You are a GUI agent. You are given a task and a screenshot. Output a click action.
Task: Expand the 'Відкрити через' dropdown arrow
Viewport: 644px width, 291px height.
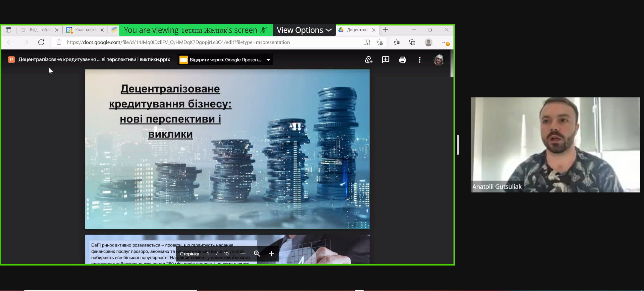point(268,60)
